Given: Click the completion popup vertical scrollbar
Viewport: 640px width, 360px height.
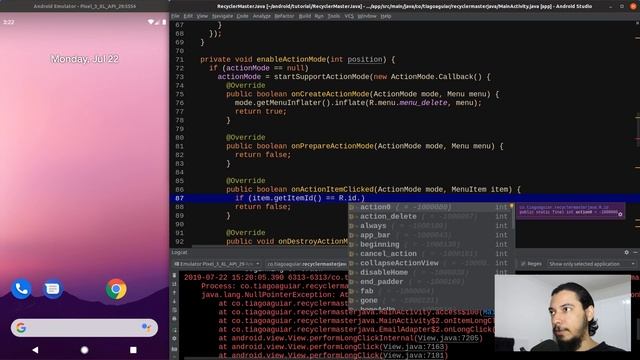Looking at the screenshot, I should (513, 216).
